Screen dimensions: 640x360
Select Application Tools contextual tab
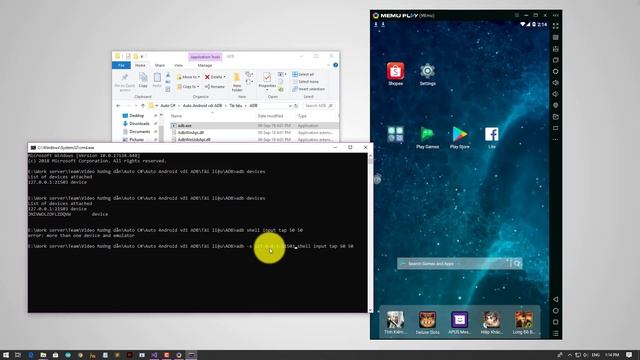click(x=205, y=57)
